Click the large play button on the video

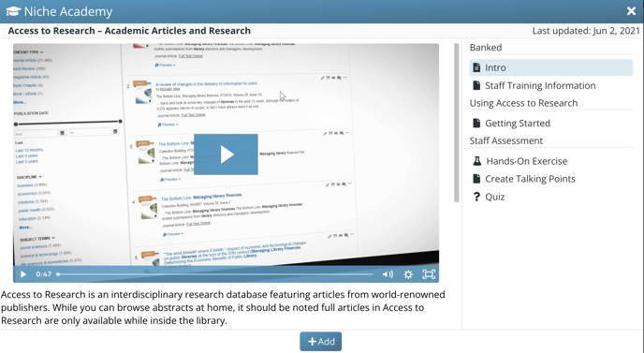click(226, 154)
